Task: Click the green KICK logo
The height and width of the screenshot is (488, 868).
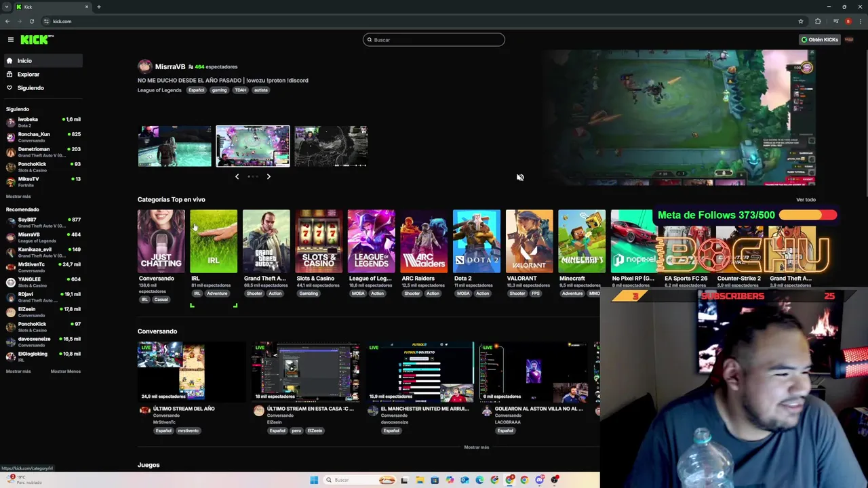Action: [x=37, y=40]
